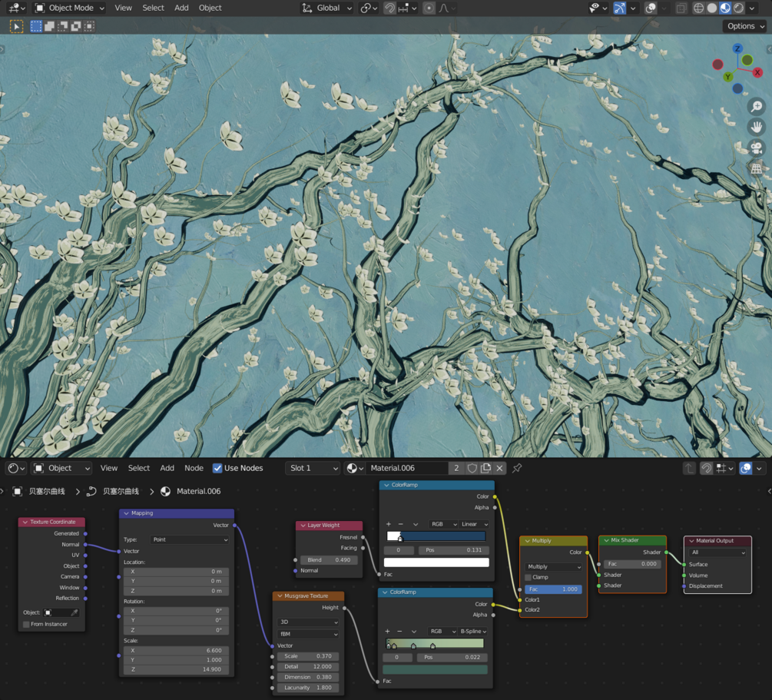Switch to perspective/orthographic grid gizmo
The height and width of the screenshot is (700, 772).
pyautogui.click(x=756, y=168)
